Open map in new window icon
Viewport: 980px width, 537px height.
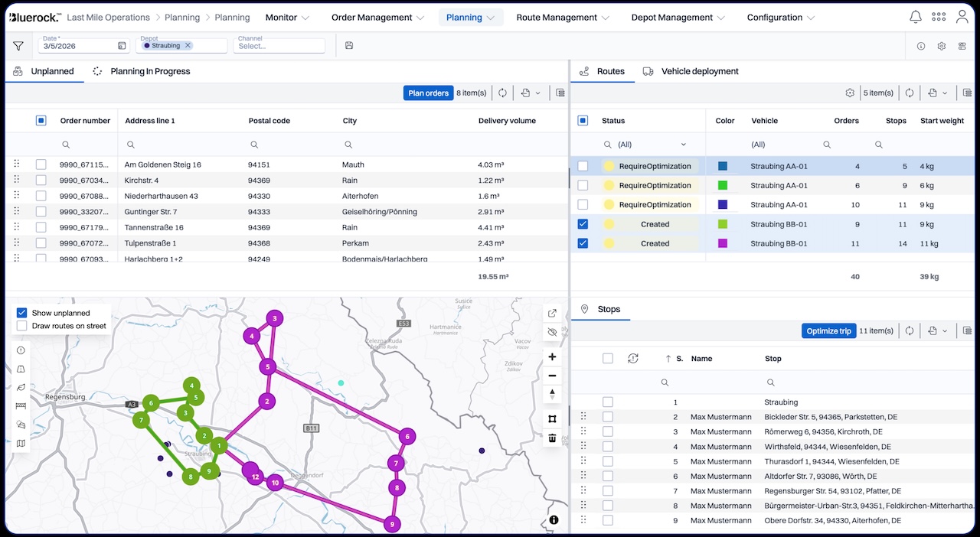[x=552, y=313]
